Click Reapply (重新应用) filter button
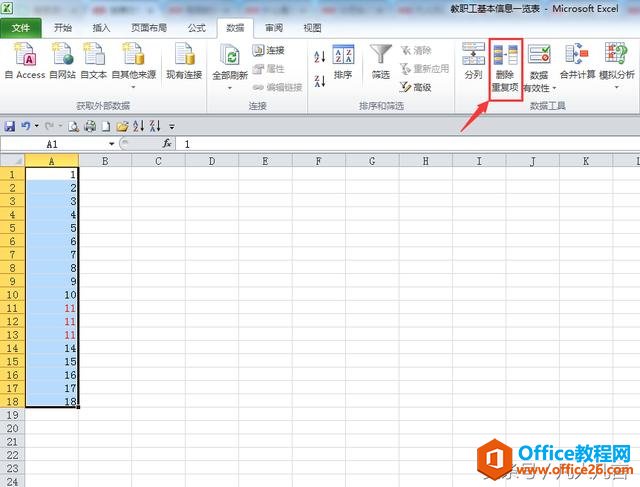The image size is (640, 487). click(424, 69)
